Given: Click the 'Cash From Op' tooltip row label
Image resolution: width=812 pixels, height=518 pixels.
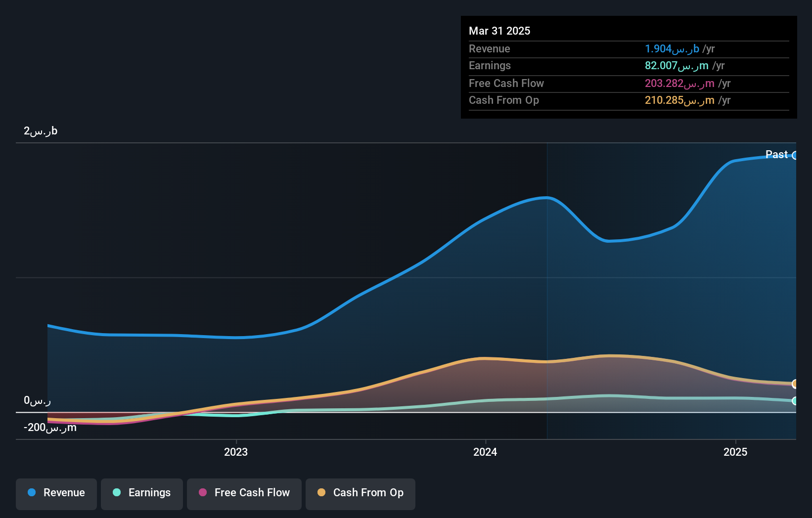Looking at the screenshot, I should (x=504, y=100).
